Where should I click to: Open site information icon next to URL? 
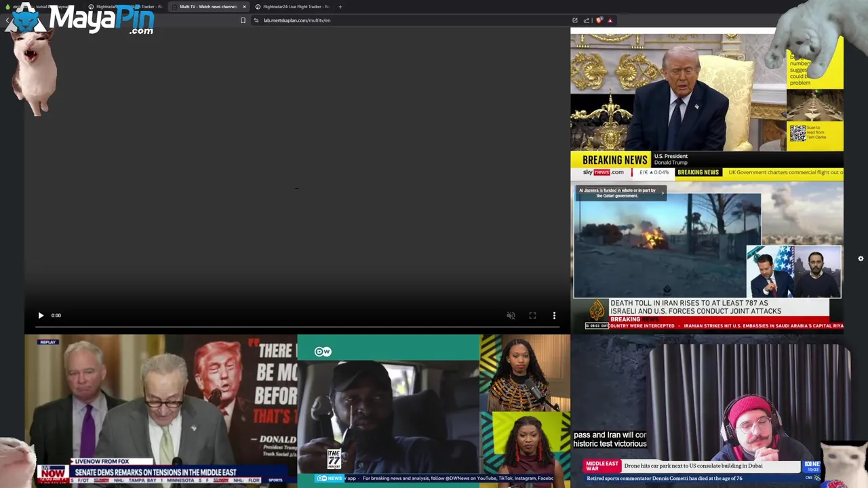click(256, 20)
